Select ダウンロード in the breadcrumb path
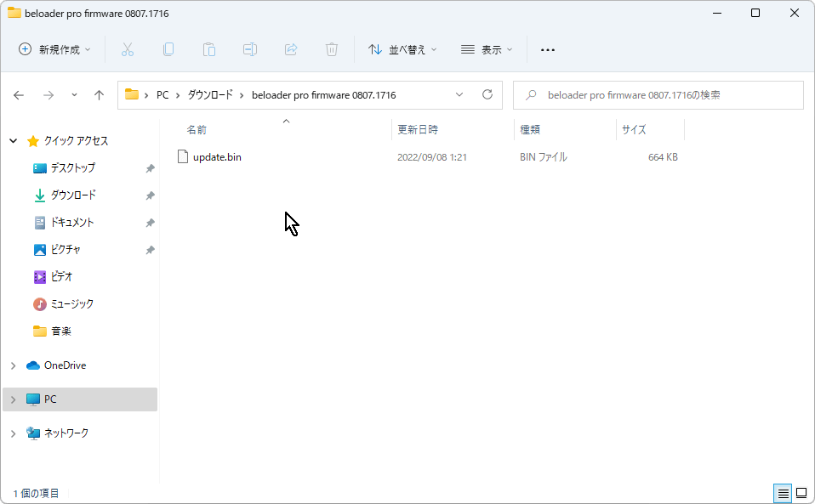Viewport: 815px width, 504px height. point(204,94)
